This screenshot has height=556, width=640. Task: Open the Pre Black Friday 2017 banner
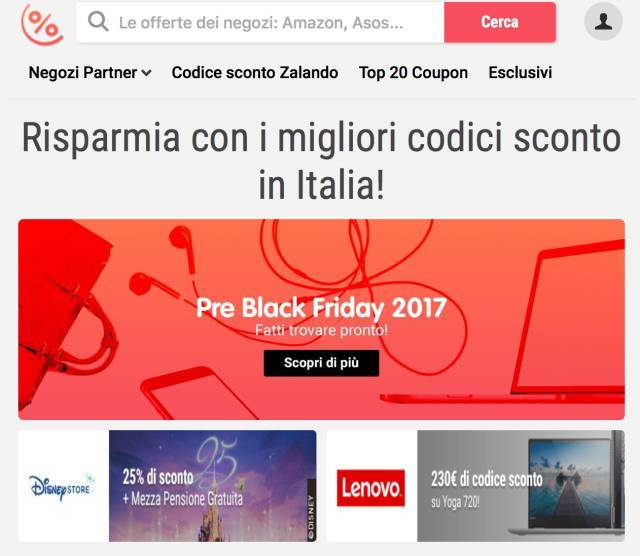tap(321, 319)
